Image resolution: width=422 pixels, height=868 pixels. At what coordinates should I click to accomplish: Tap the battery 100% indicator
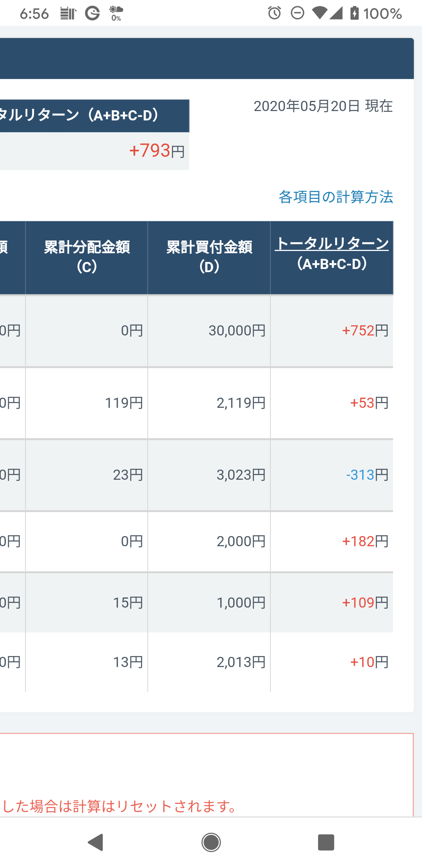[x=376, y=13]
